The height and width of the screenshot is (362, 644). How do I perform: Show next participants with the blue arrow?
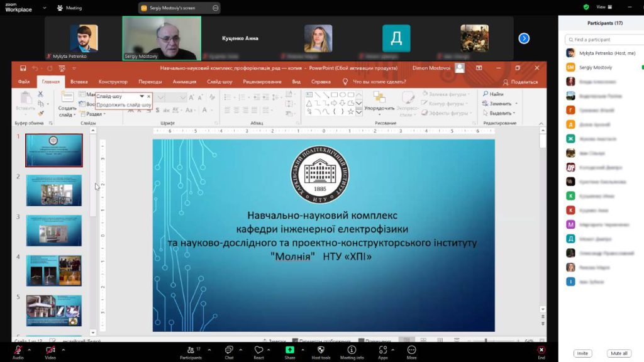pyautogui.click(x=524, y=38)
